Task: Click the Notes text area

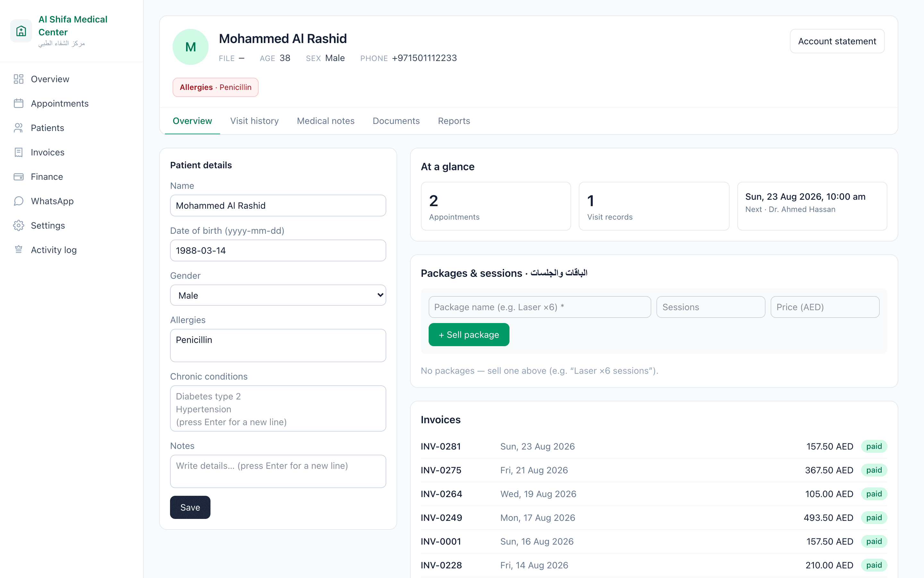Action: click(278, 471)
